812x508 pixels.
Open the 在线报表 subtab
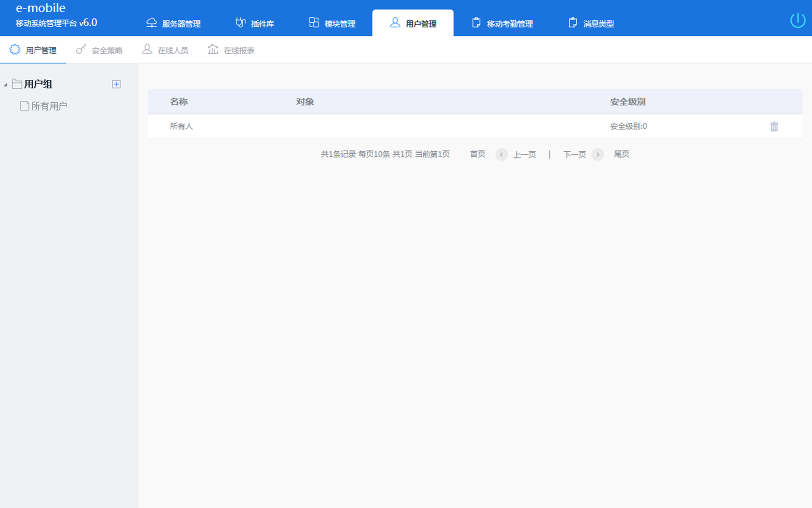[x=231, y=50]
